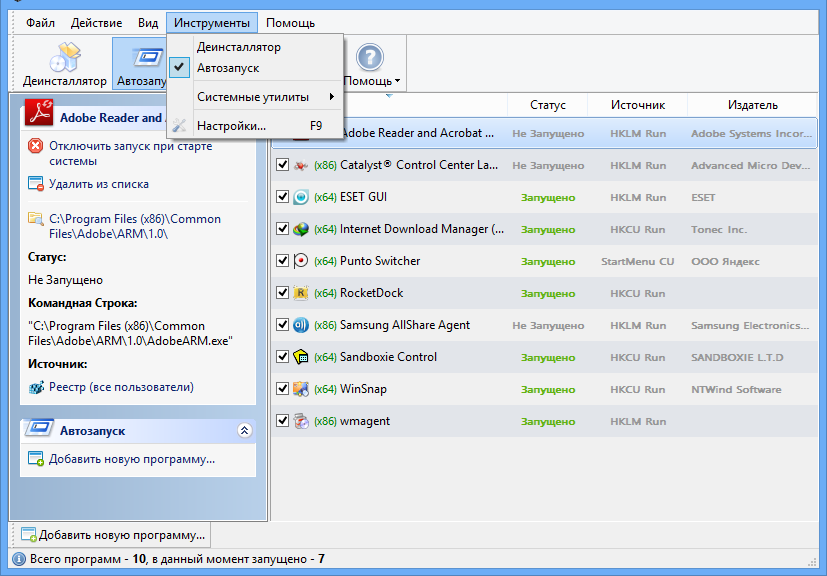Click the NTWind Software publisher cell
827x576 pixels.
[x=736, y=390]
